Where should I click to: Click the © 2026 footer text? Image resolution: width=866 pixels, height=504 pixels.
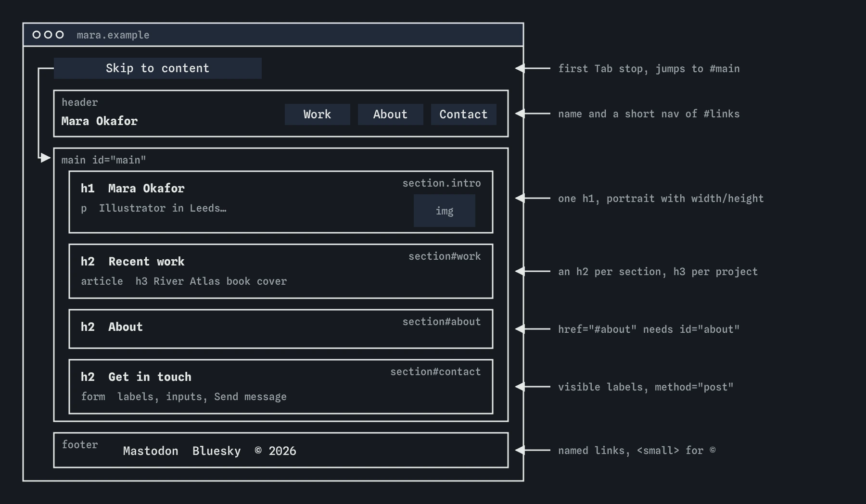(x=276, y=451)
